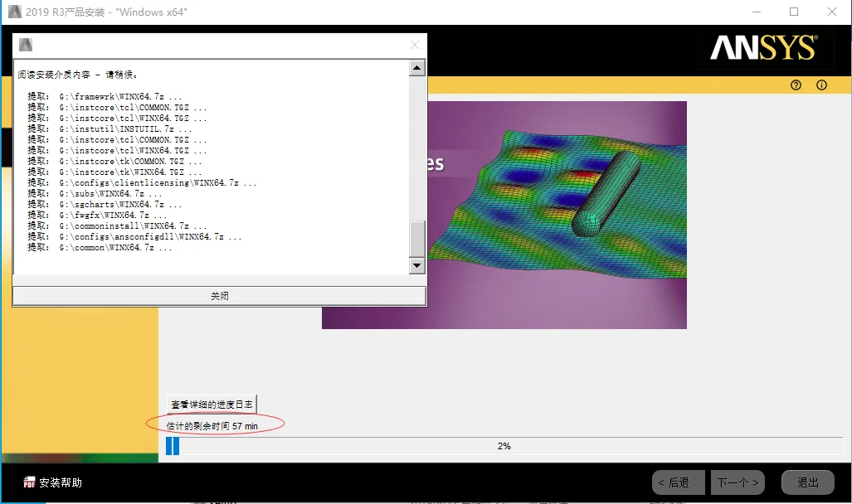Click the log scrollbar down arrow
Viewport: 852px width, 504px height.
click(416, 265)
